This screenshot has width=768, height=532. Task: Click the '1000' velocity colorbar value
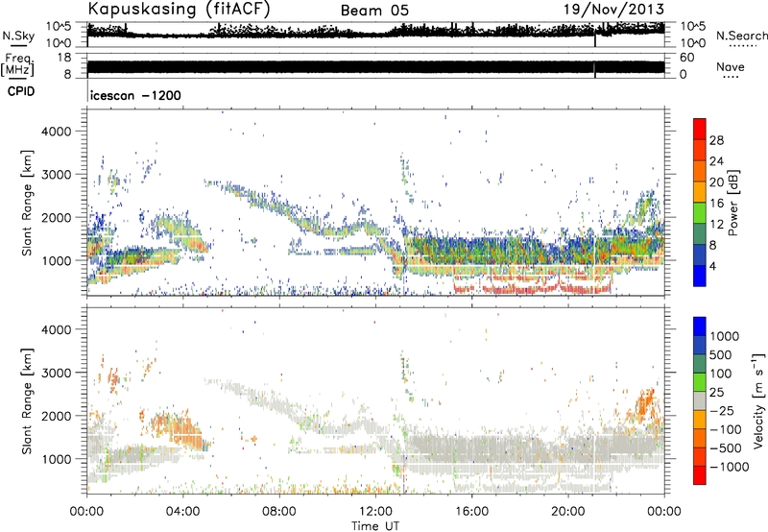[725, 336]
